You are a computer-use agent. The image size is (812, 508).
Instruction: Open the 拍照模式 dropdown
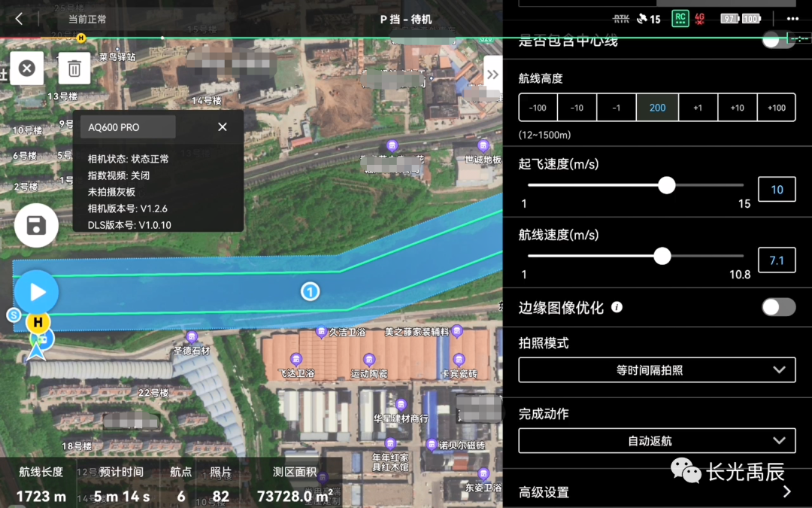click(x=656, y=370)
